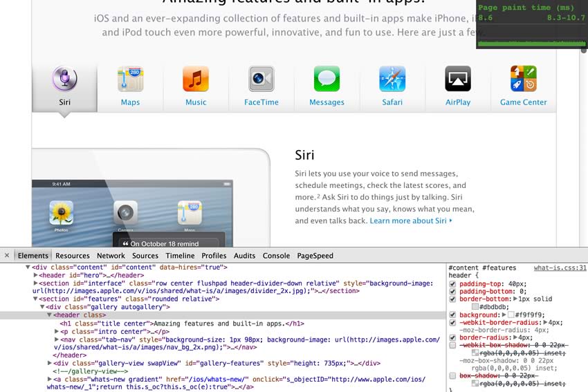Expand the nav class tab-nav node
Image resolution: width=588 pixels, height=392 pixels.
(x=56, y=339)
